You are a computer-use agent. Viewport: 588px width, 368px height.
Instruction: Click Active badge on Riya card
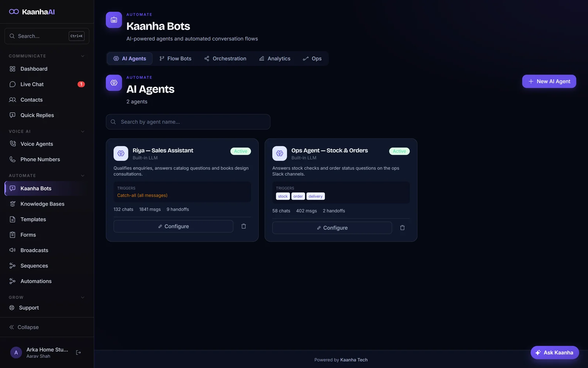tap(241, 151)
